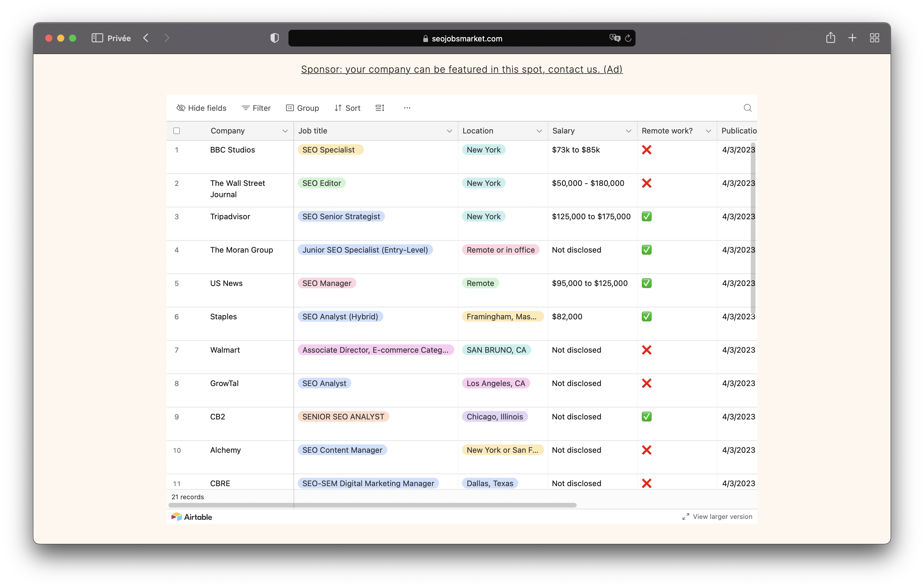This screenshot has height=588, width=924.
Task: Select the Remote or in office location tag
Action: [x=501, y=250]
